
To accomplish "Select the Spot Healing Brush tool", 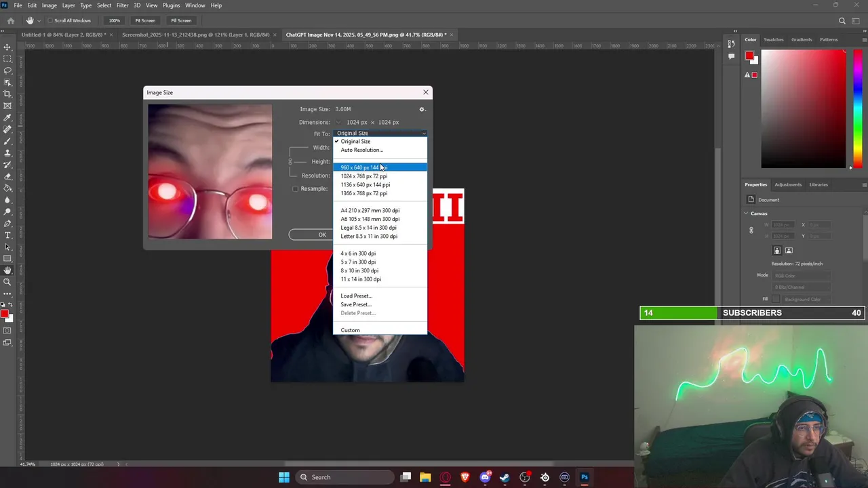I will [x=7, y=129].
